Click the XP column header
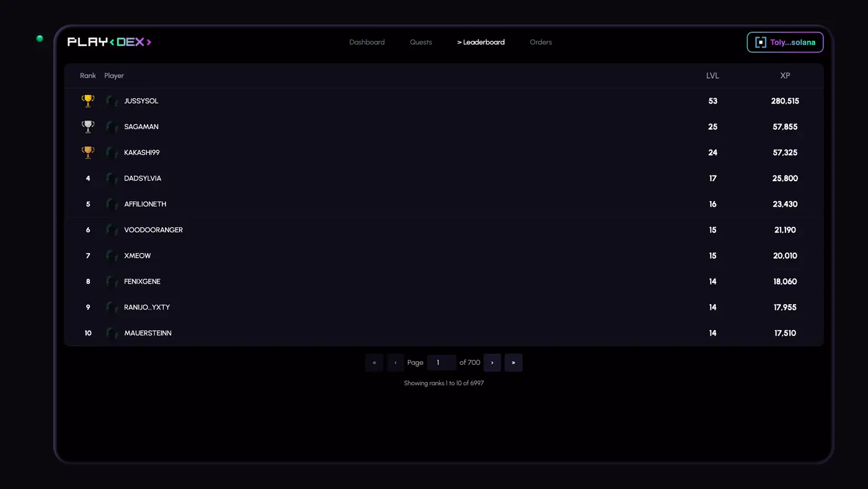This screenshot has width=868, height=489. pos(785,76)
